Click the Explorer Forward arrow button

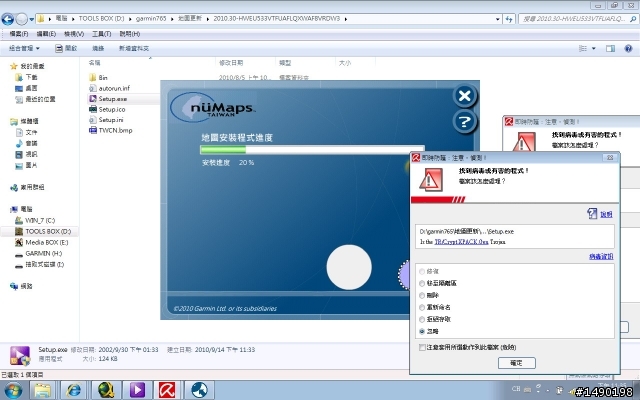(22, 19)
